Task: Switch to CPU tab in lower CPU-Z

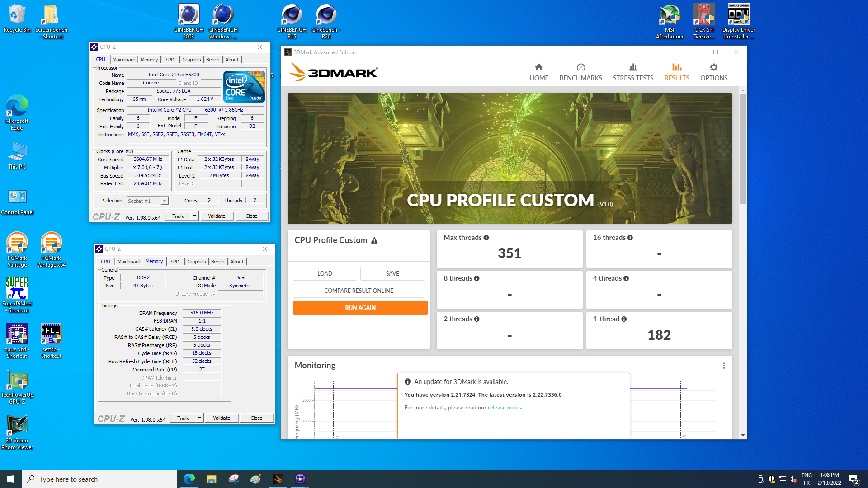Action: pos(105,262)
